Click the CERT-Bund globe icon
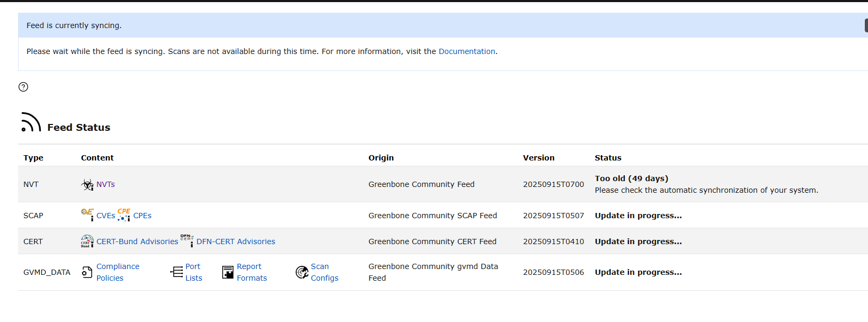 point(87,241)
